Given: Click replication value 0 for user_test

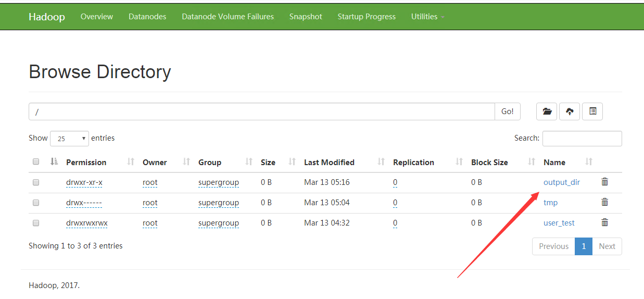Looking at the screenshot, I should [x=395, y=223].
